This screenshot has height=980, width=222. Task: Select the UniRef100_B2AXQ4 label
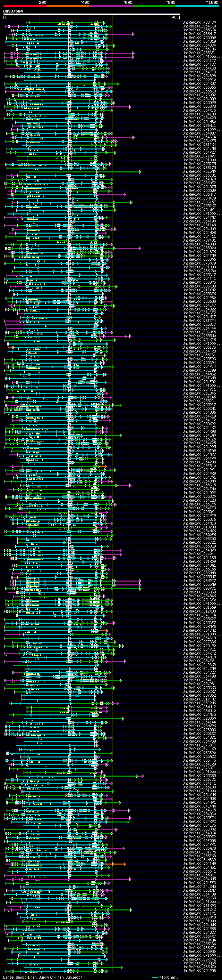(199, 940)
